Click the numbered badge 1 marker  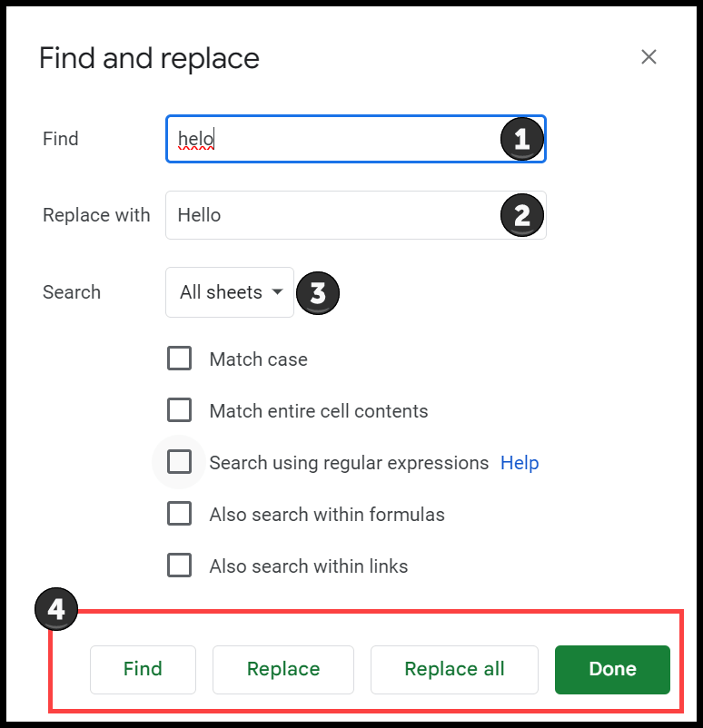[x=522, y=139]
